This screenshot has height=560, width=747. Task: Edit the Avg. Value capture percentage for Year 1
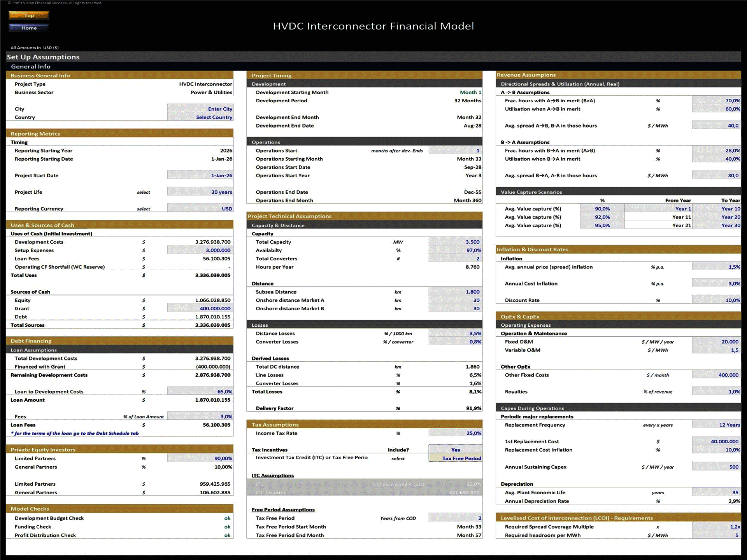[x=602, y=208]
